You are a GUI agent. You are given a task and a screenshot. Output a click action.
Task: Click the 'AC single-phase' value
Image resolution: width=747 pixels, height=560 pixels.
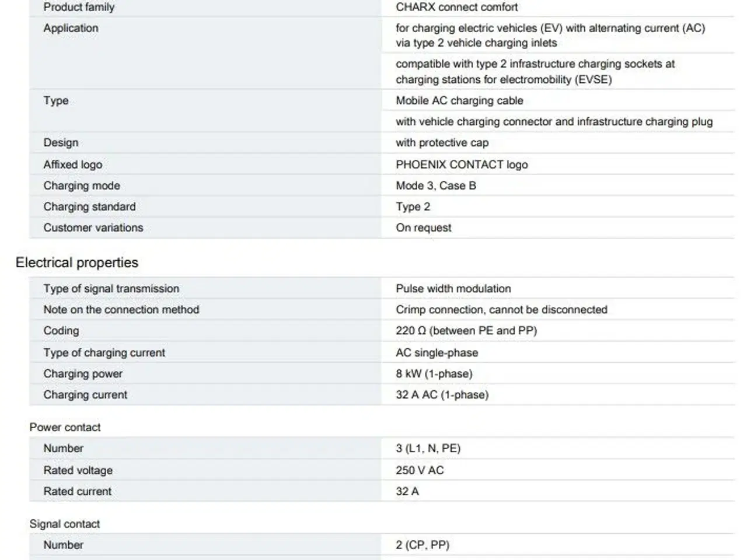[437, 352]
